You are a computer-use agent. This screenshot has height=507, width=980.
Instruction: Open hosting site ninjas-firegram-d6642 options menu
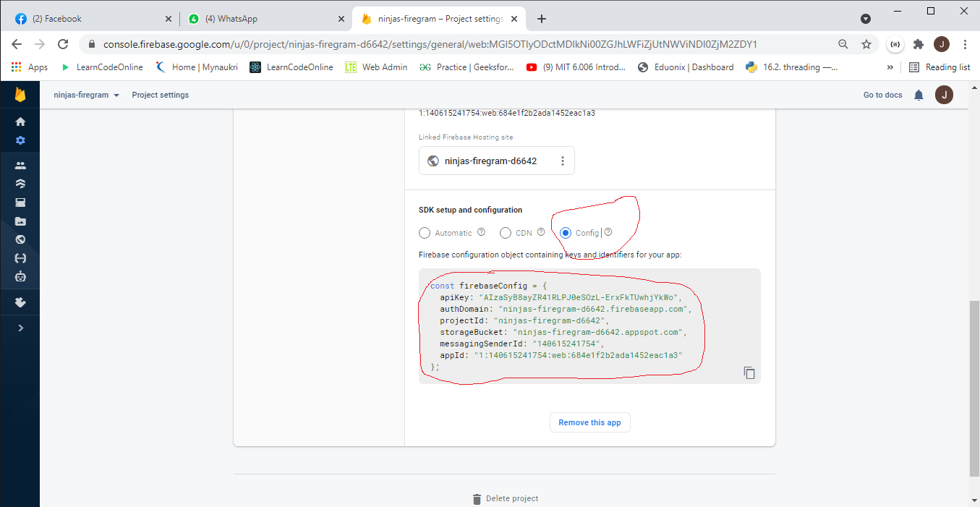(x=563, y=161)
